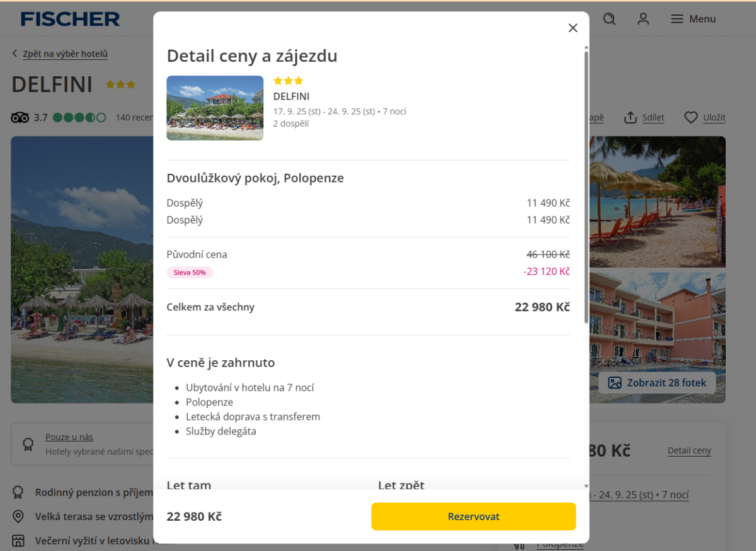Click the dialog's vertical scrollbar
This screenshot has height=551, width=756.
pyautogui.click(x=587, y=189)
